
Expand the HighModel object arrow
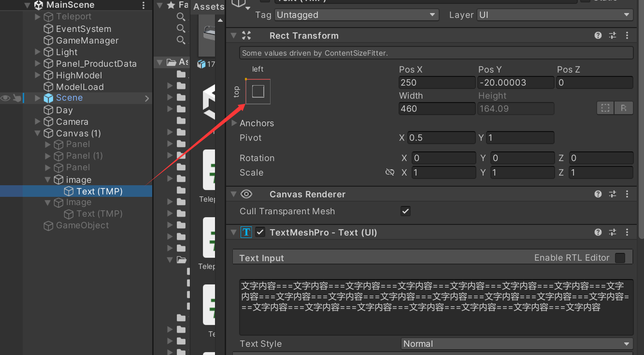pos(38,75)
